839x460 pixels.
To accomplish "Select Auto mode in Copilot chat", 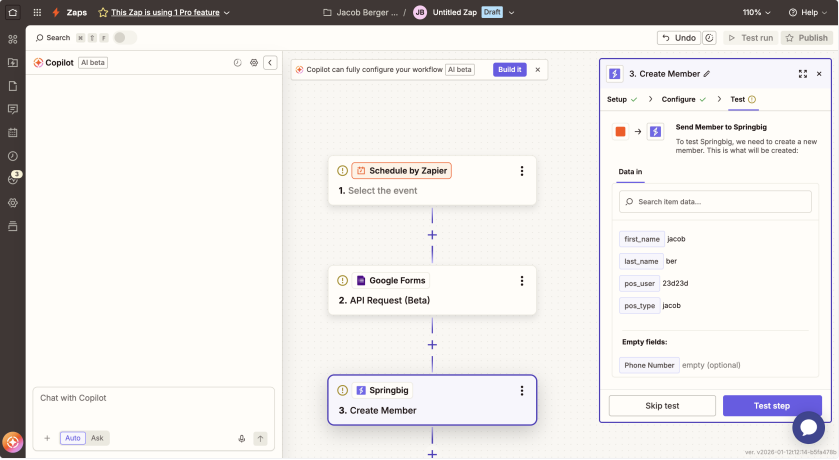I will coord(73,438).
